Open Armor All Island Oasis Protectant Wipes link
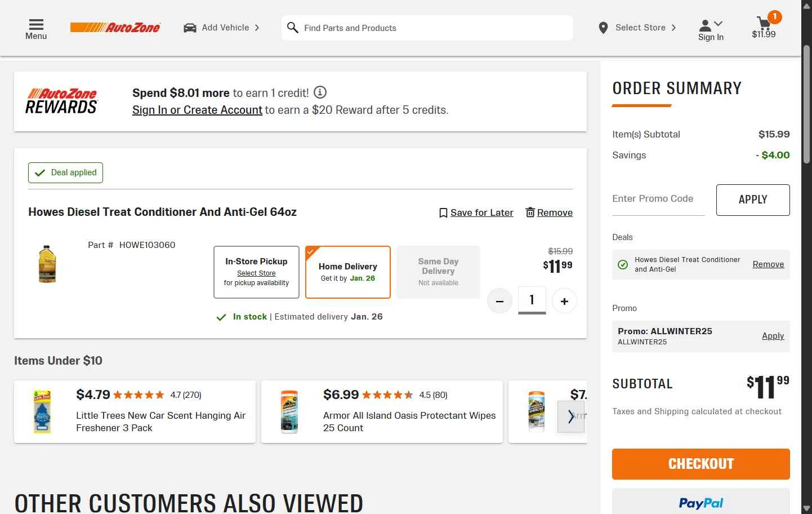This screenshot has height=514, width=812. (x=409, y=422)
